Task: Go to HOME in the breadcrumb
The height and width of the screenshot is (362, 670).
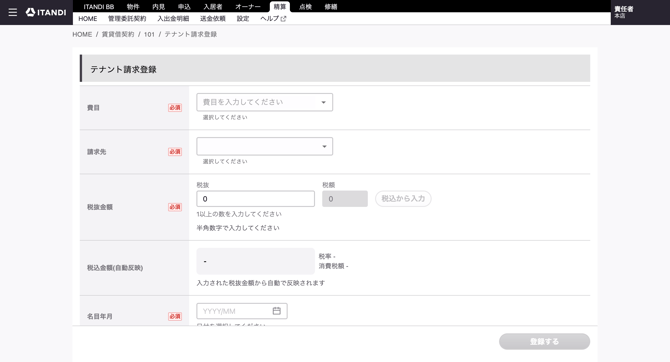Action: 82,34
